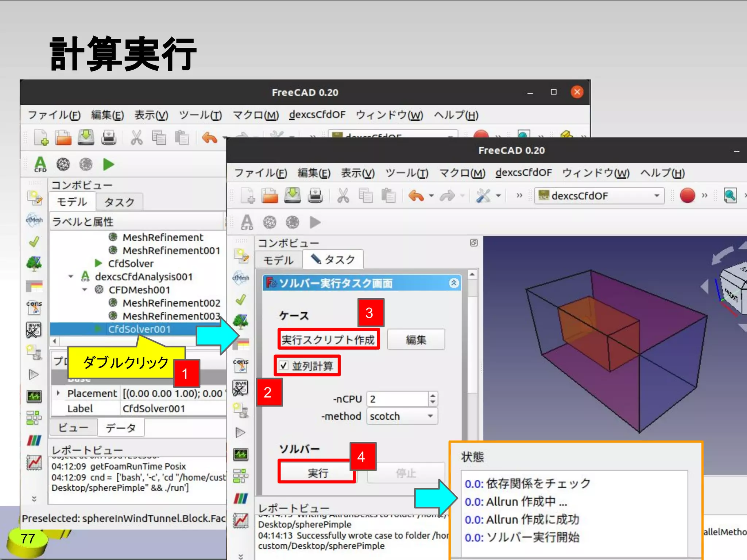Select the モデル tab in back window

tap(72, 202)
